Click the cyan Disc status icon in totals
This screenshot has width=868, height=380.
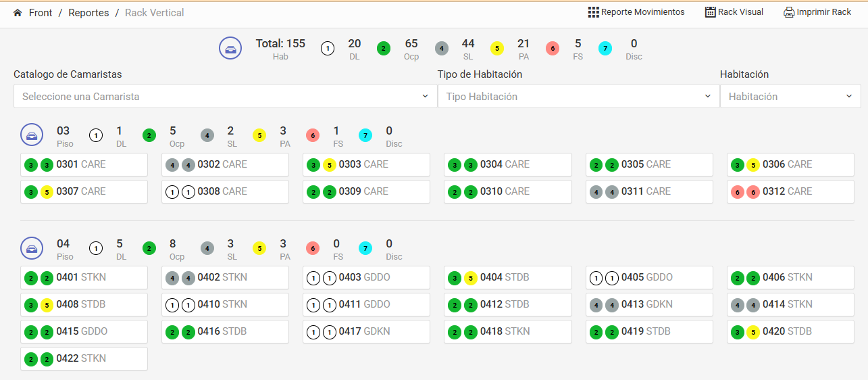[605, 49]
